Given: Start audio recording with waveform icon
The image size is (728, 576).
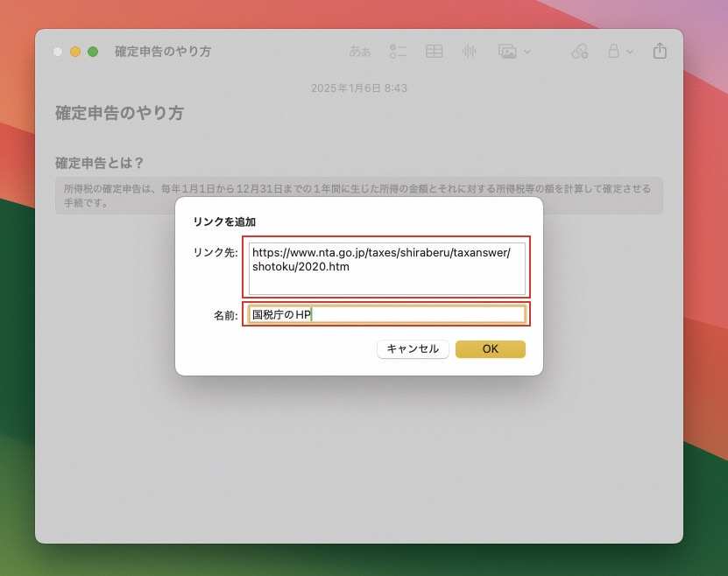Looking at the screenshot, I should point(469,51).
